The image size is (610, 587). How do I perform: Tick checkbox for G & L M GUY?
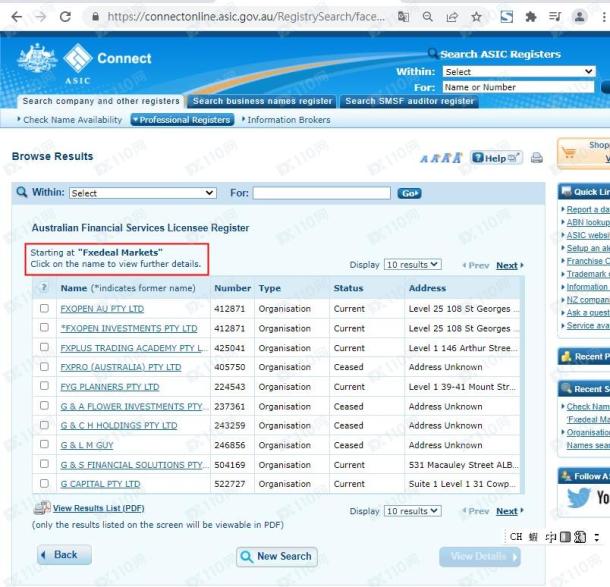tap(44, 444)
